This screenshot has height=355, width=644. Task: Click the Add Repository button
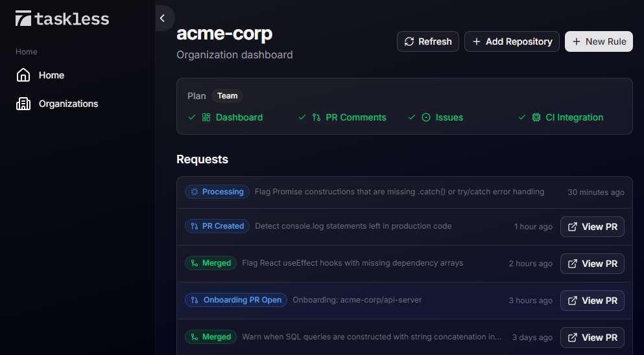point(512,41)
